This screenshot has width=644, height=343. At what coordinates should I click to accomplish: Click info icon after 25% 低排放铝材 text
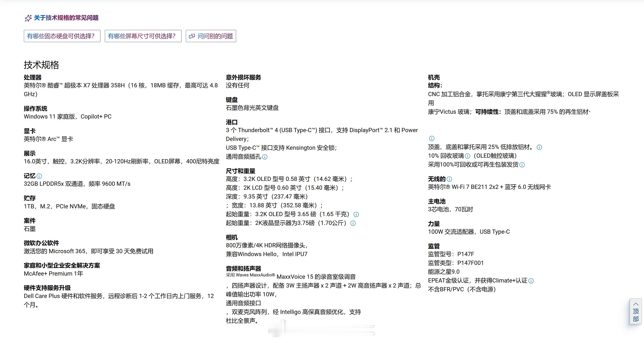point(539,147)
